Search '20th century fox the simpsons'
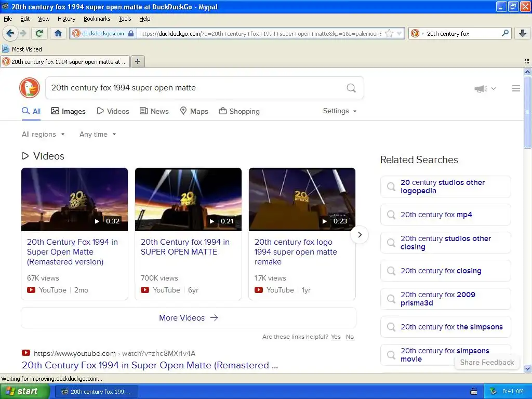The height and width of the screenshot is (399, 532). click(x=445, y=327)
